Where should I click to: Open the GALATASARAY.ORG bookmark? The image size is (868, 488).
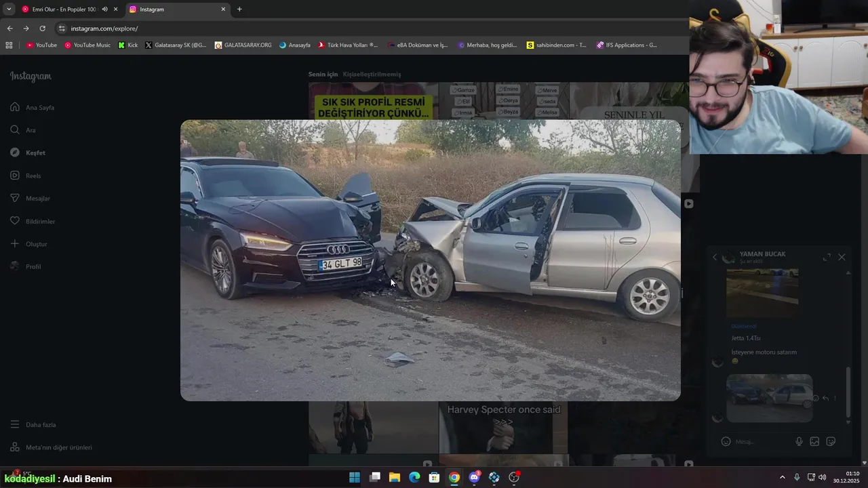pyautogui.click(x=243, y=45)
